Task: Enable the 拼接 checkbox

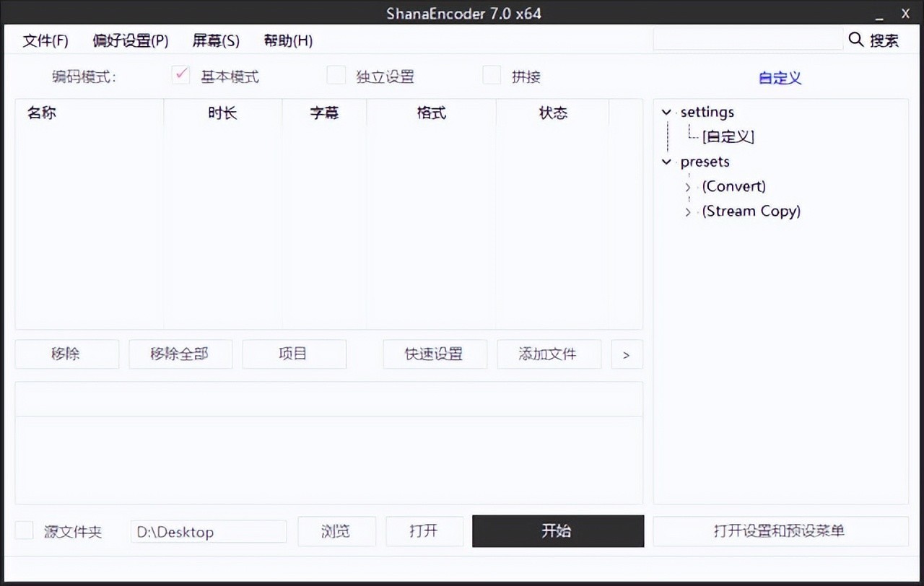Action: tap(492, 74)
